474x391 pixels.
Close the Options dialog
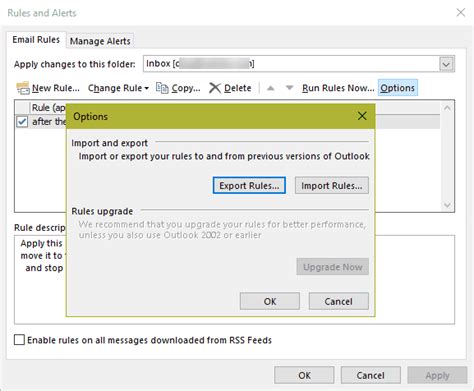click(x=362, y=116)
